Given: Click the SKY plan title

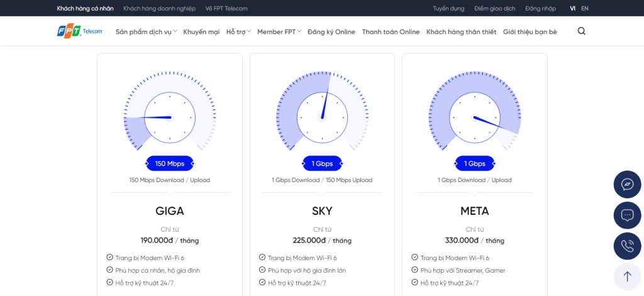Looking at the screenshot, I should pos(322,211).
